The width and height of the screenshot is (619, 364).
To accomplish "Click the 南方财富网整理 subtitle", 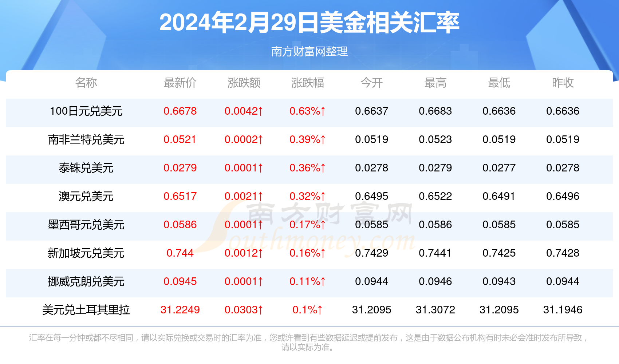I will coord(309,51).
